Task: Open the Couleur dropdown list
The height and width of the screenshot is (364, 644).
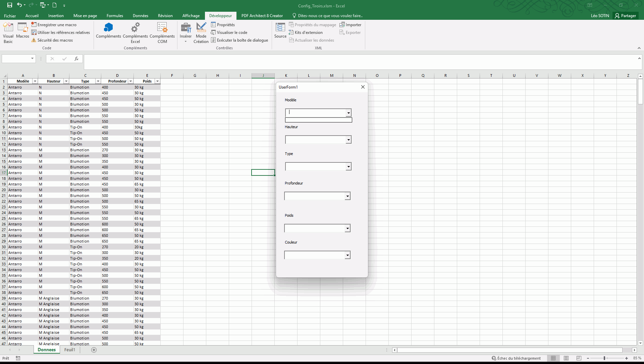Action: coord(347,255)
